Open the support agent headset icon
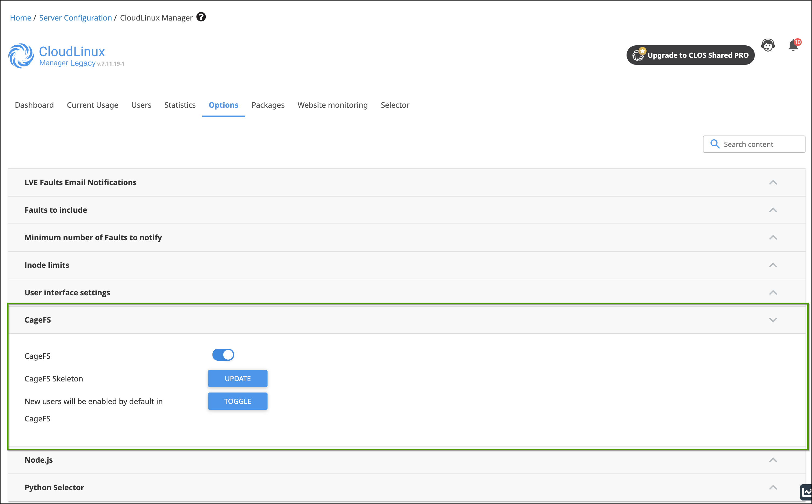Image resolution: width=812 pixels, height=504 pixels. pyautogui.click(x=768, y=45)
